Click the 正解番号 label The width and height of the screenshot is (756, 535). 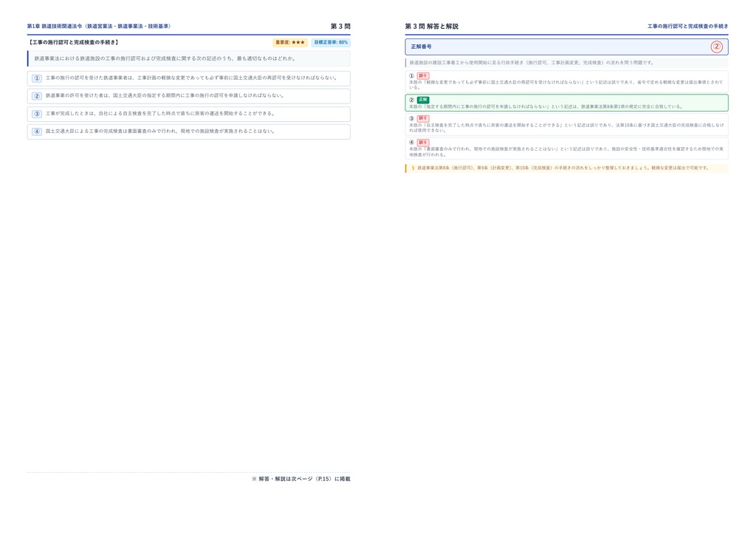tap(421, 47)
